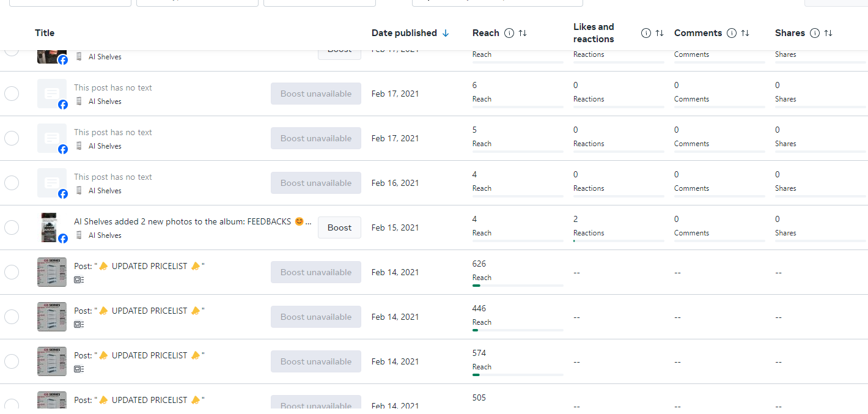
Task: Boost the FEEDBACKS album post
Action: click(x=339, y=227)
